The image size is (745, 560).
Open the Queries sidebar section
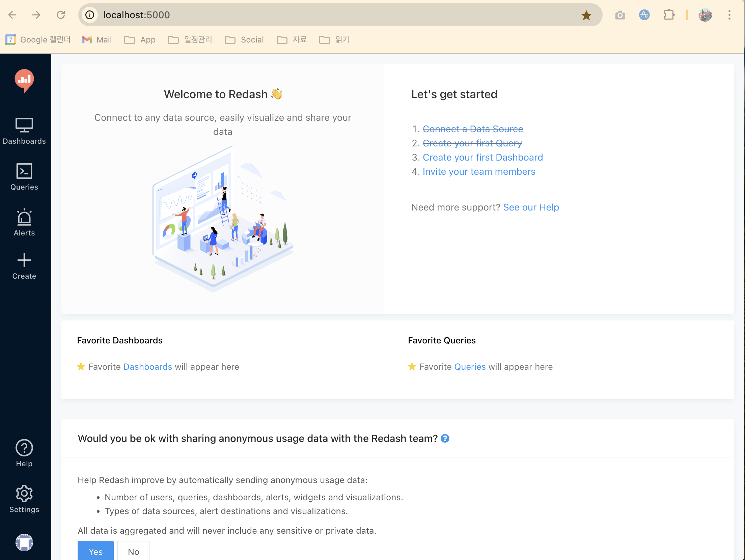[x=24, y=177]
